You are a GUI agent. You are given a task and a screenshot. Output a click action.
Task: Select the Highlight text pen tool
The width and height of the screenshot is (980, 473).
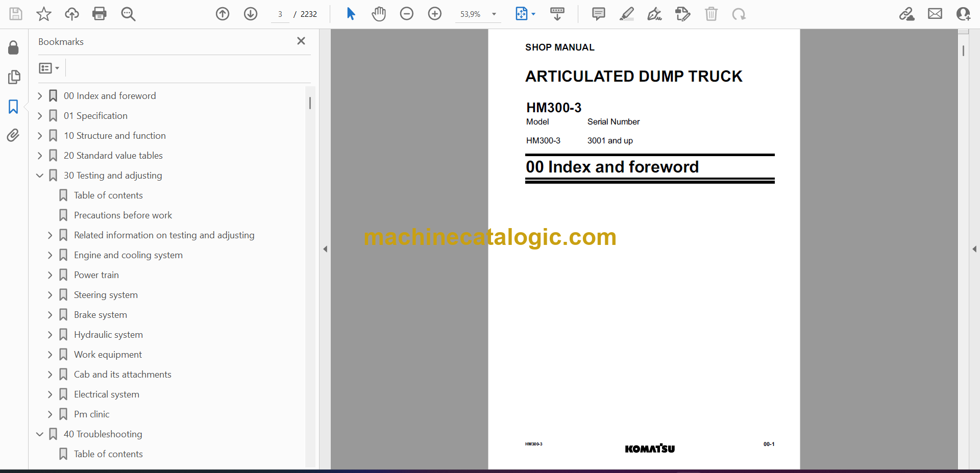tap(627, 14)
